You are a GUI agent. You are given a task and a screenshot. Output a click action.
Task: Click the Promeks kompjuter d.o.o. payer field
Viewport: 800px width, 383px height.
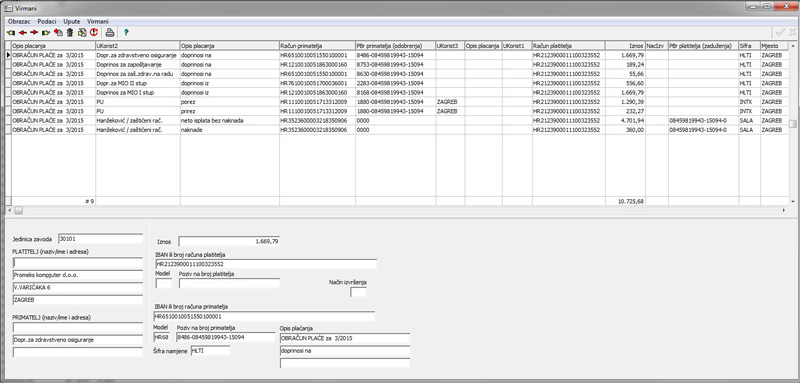tap(78, 275)
